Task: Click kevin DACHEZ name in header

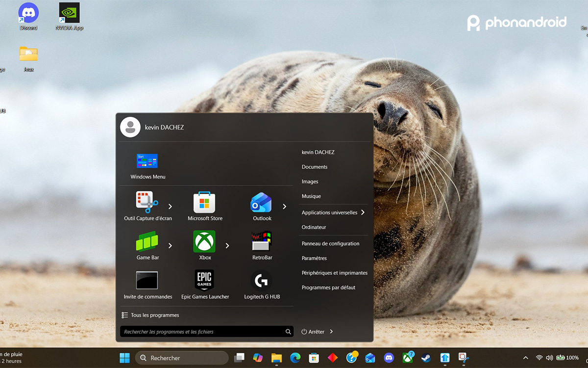Action: click(x=164, y=127)
